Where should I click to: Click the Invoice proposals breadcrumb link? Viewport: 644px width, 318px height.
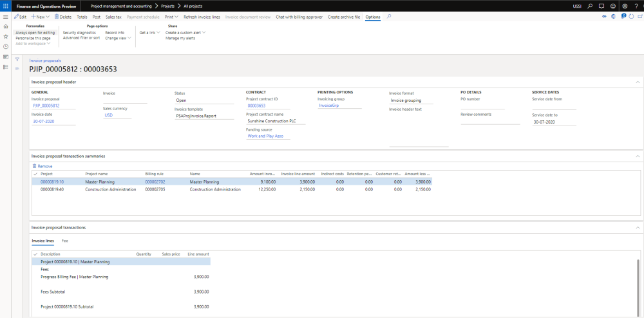coord(45,60)
